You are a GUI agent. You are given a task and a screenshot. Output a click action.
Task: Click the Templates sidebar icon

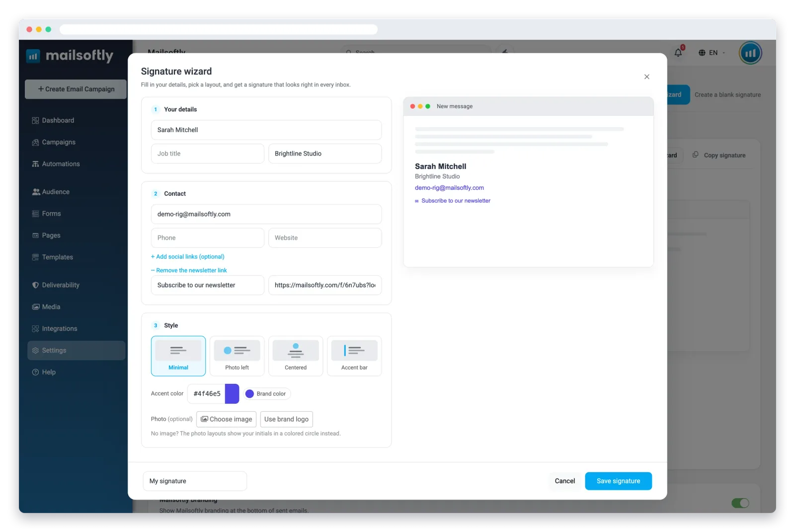tap(35, 257)
